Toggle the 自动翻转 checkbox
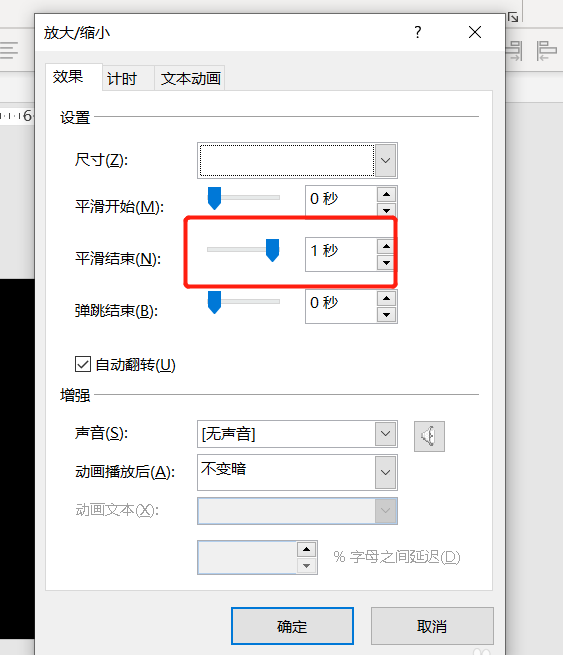 click(x=83, y=364)
